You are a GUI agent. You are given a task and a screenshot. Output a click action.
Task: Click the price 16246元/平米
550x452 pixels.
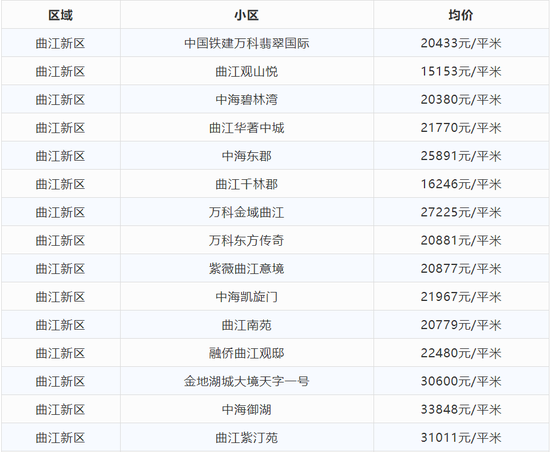(461, 184)
